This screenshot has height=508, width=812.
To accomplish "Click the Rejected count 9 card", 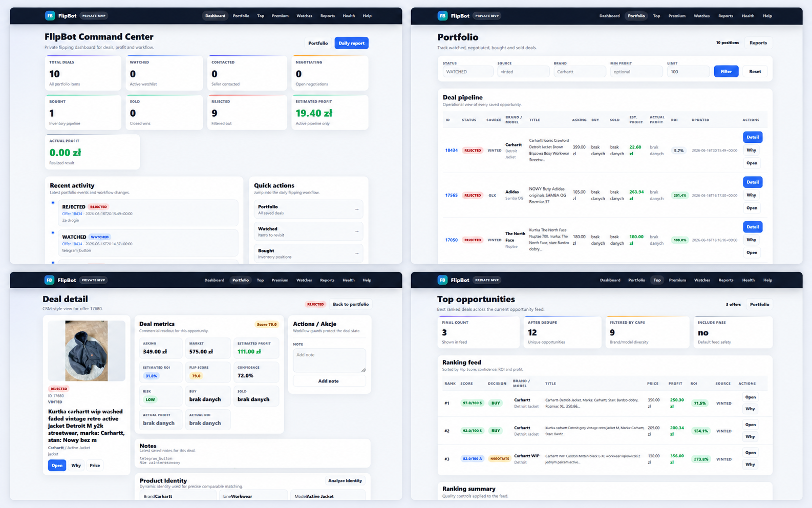I will 247,112.
